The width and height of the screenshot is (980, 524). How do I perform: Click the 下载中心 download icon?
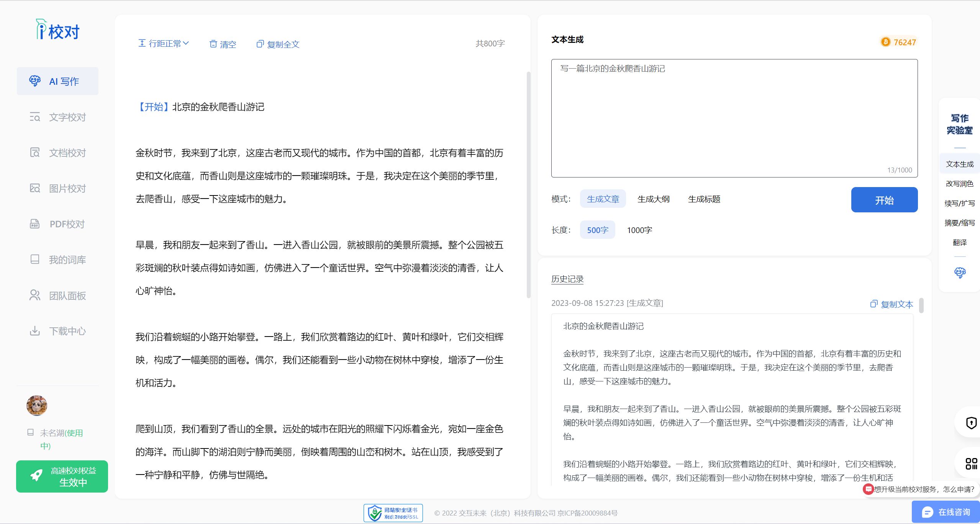coord(34,331)
